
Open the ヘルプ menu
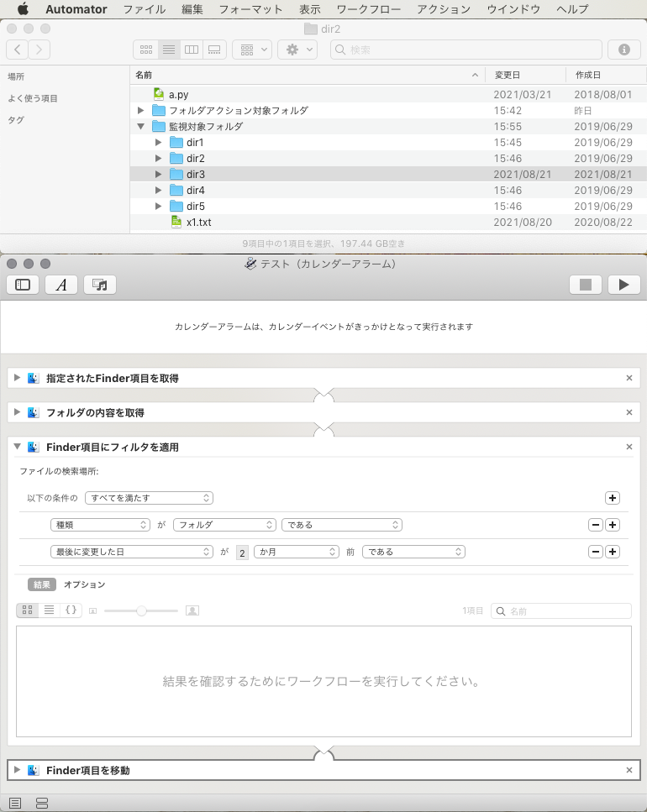(x=572, y=8)
